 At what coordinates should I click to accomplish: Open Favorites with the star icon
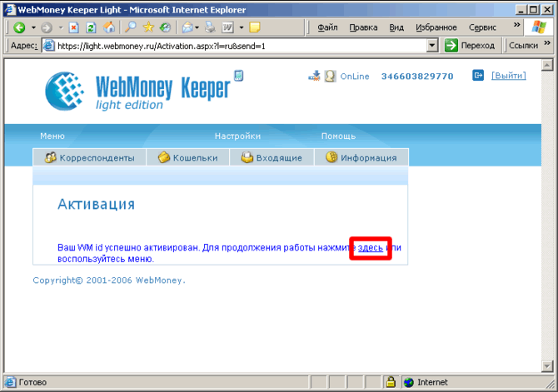(x=148, y=27)
